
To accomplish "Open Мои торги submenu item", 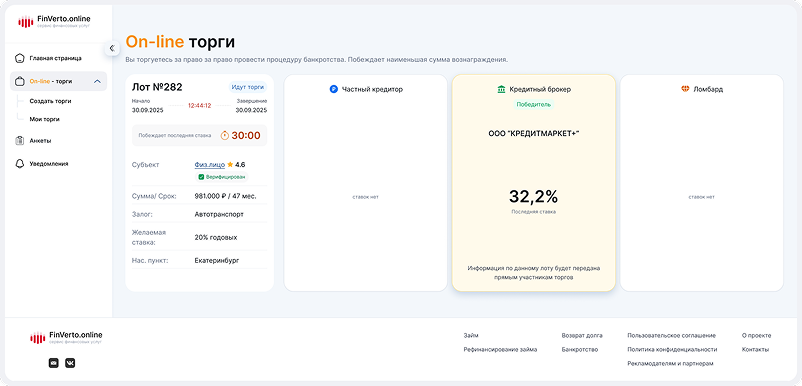I will [x=44, y=119].
